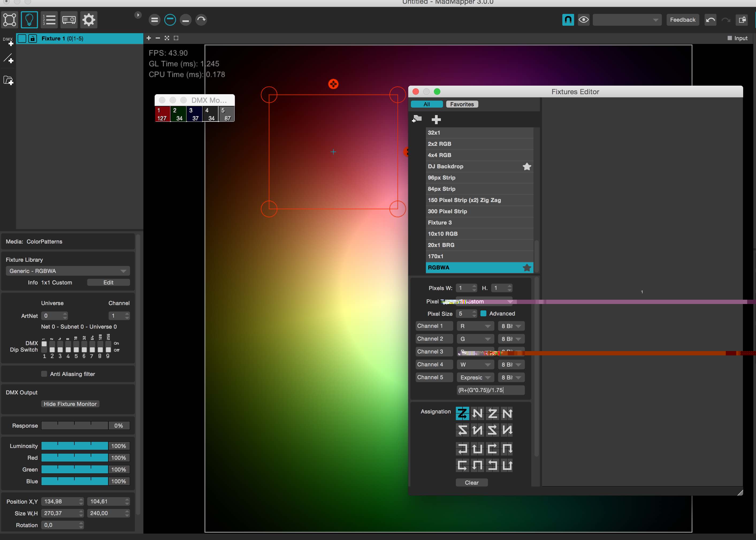Toggle the lock icon on Fixture 1
Screen dimensions: 756x540
(x=32, y=38)
